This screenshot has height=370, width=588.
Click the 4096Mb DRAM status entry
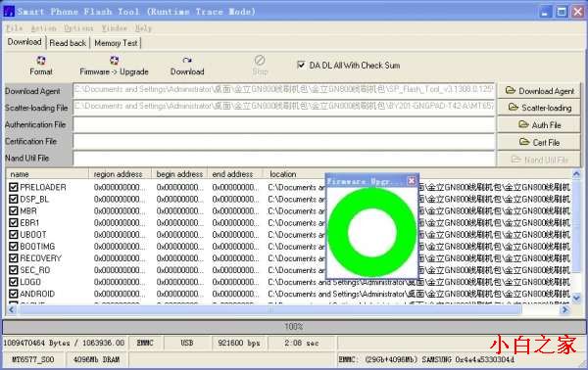tap(96, 359)
